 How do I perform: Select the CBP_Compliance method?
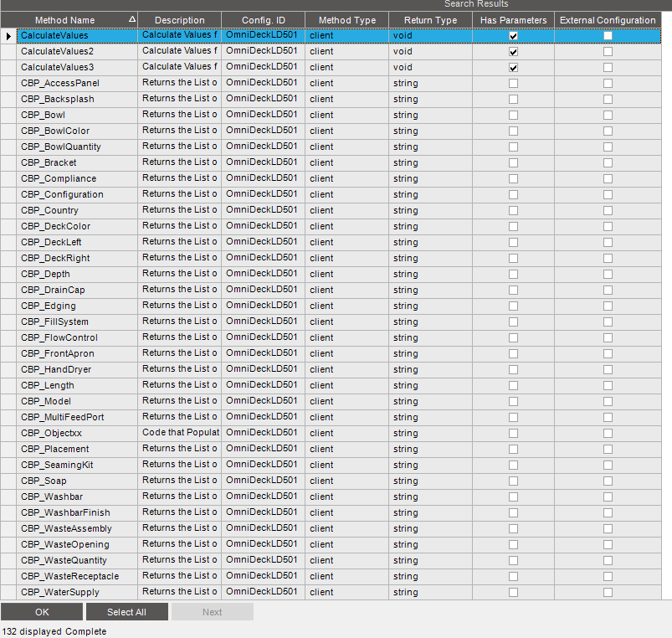coord(59,178)
